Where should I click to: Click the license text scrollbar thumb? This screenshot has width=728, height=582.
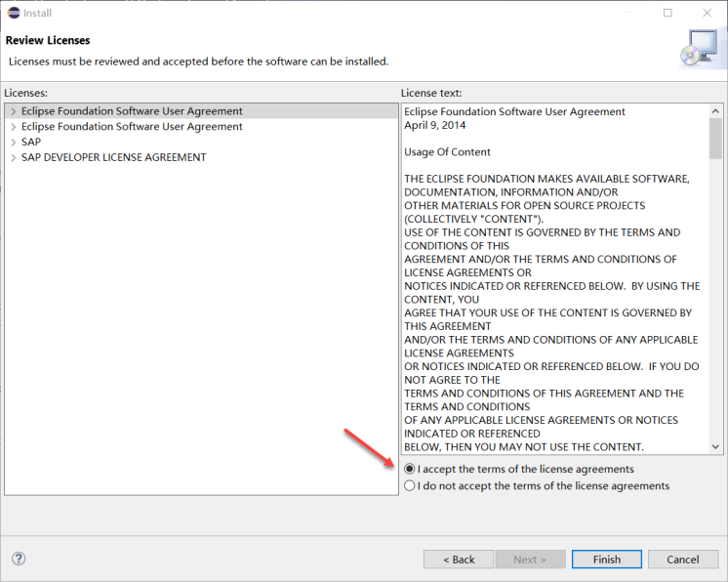coord(715,139)
